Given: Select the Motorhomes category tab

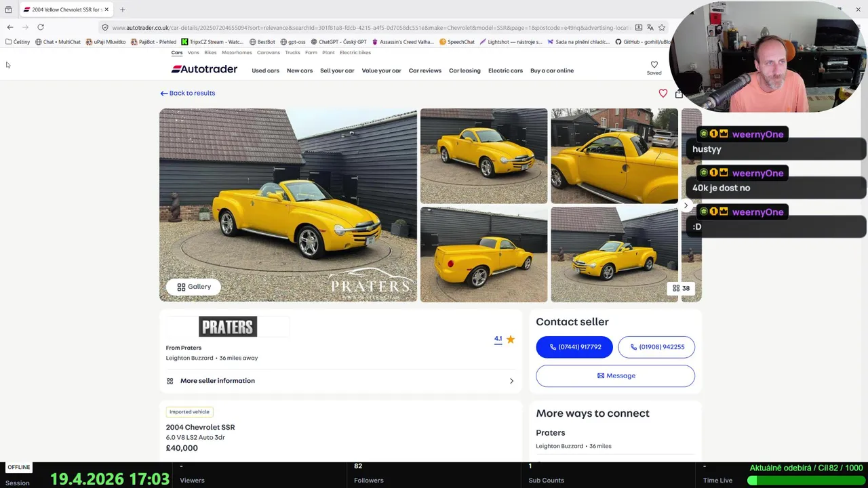Looking at the screenshot, I should coord(237,53).
